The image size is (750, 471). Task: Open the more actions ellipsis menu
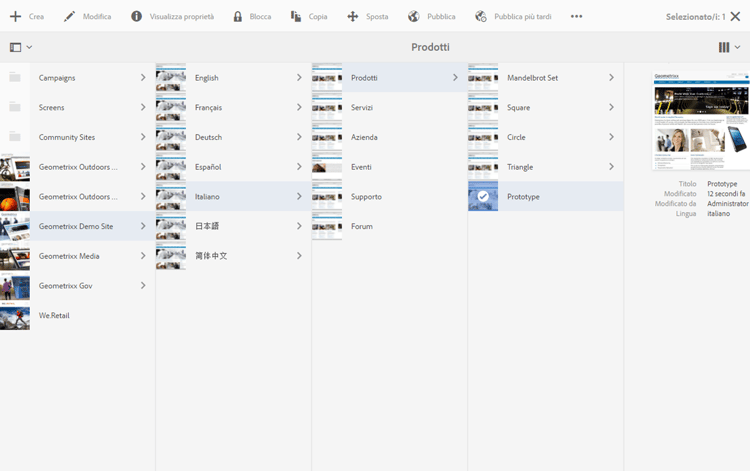coord(576,16)
